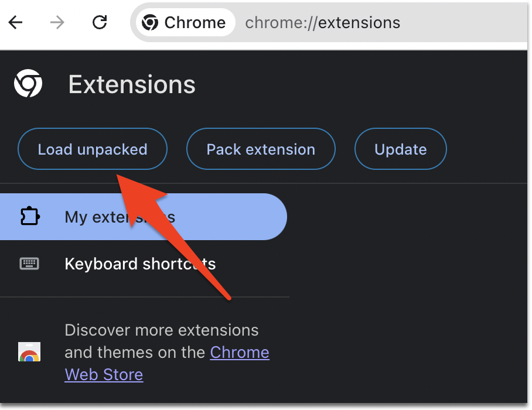Viewport: 532px width, 410px height.
Task: Click the Keyboard shortcuts label text
Action: tap(140, 264)
